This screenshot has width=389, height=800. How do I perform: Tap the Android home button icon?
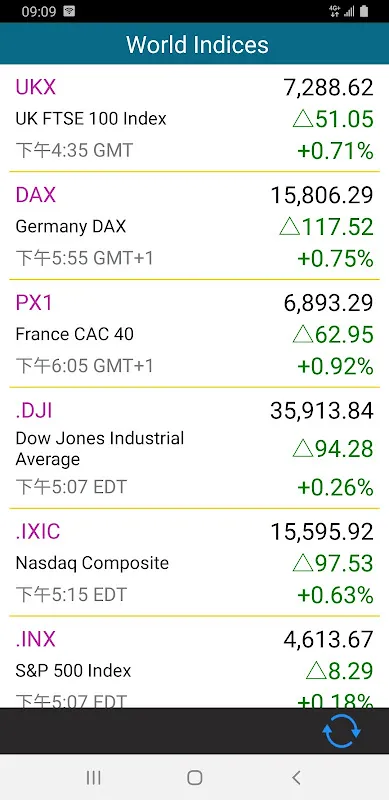[x=194, y=778]
